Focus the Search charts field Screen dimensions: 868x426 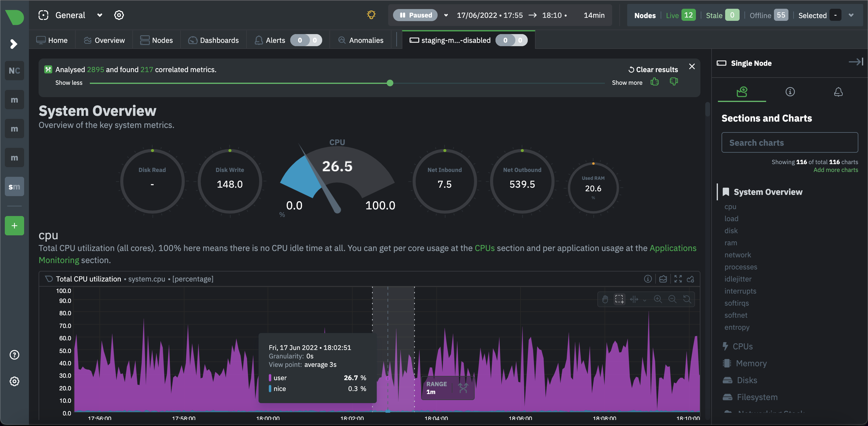pos(790,143)
